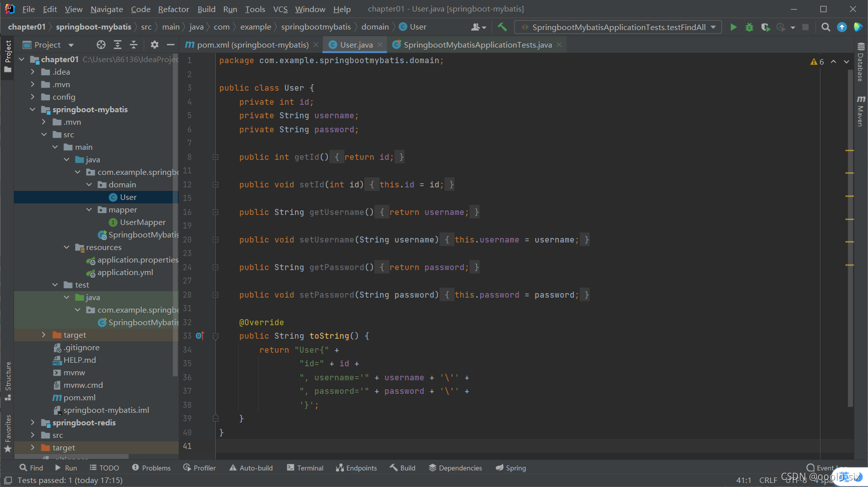Open the File menu
The image size is (868, 487).
(29, 9)
